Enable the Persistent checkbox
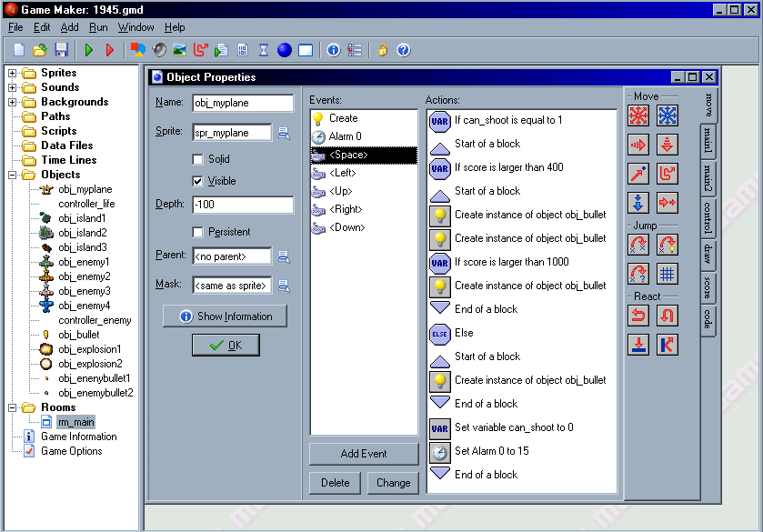 (x=197, y=232)
